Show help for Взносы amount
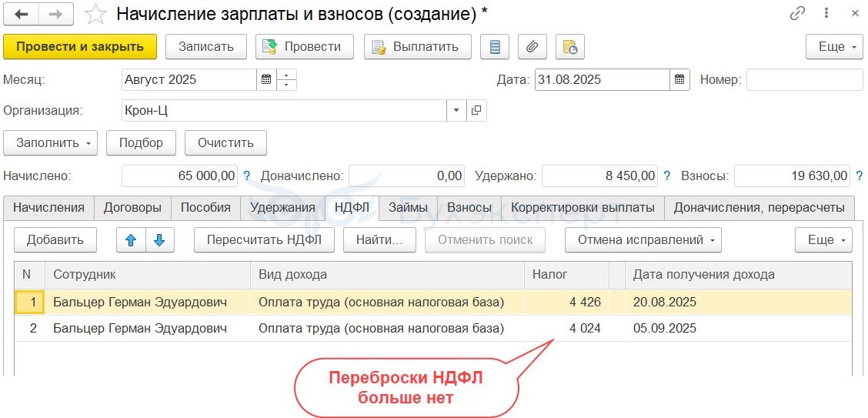Screen dimensions: 868x418 (859, 176)
